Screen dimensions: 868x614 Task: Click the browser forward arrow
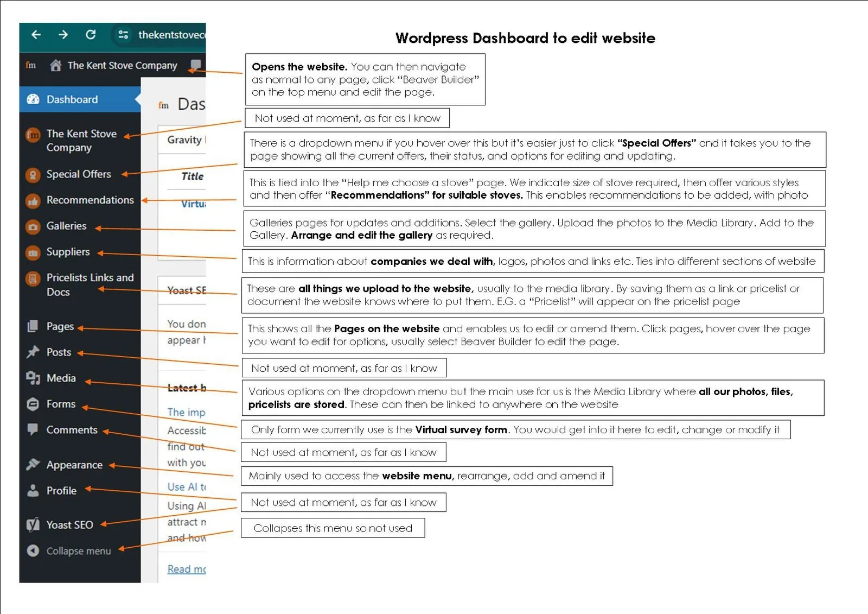pos(63,35)
